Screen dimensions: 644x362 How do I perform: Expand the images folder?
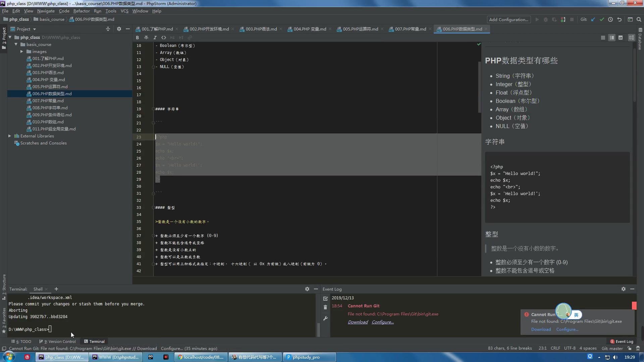pos(22,52)
